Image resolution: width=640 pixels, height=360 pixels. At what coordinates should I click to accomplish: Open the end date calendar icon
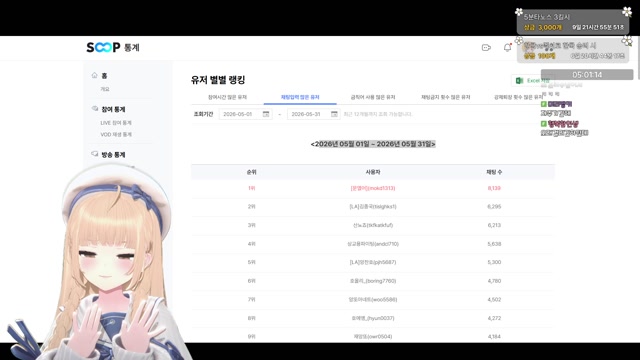coord(334,114)
